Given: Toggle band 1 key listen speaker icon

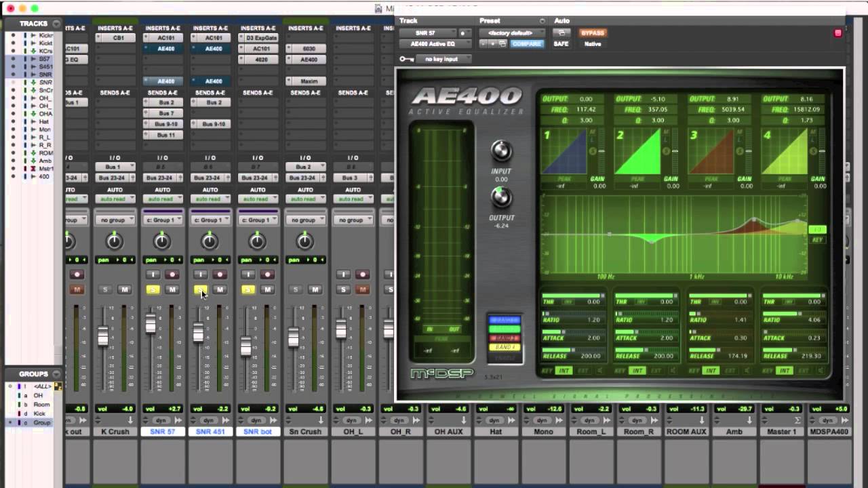Looking at the screenshot, I should [x=599, y=371].
